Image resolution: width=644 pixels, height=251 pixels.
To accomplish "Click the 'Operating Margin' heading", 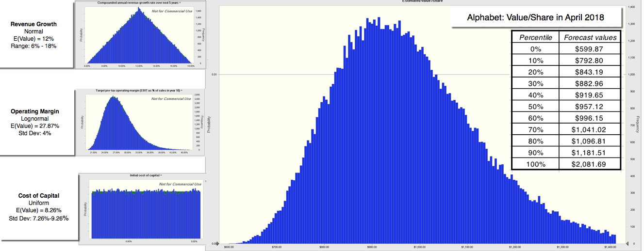I will pyautogui.click(x=34, y=111).
